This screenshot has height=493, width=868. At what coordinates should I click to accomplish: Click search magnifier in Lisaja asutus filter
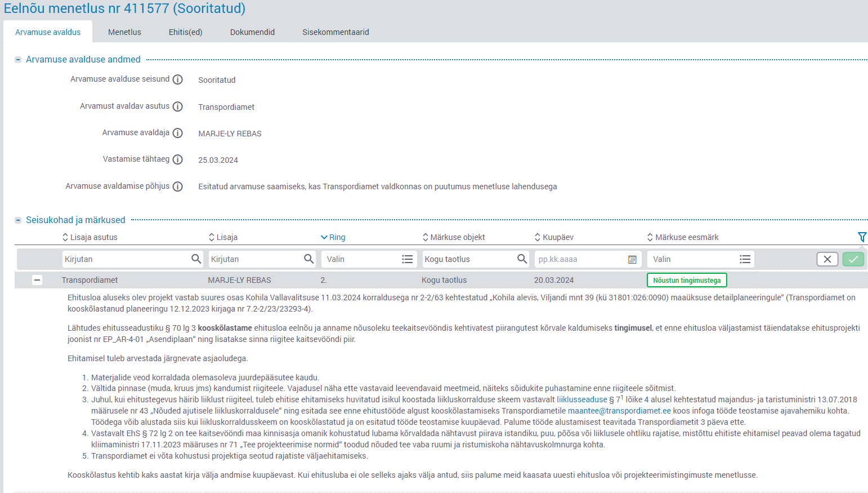[x=196, y=259]
